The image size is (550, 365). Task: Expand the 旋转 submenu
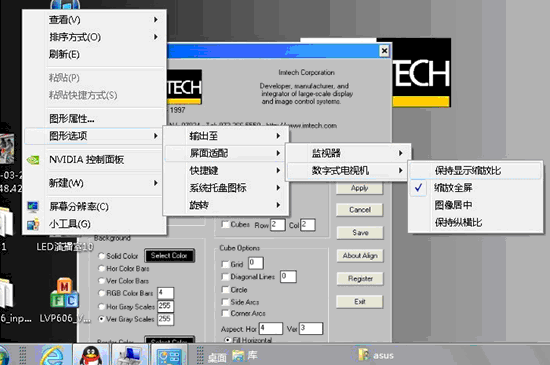226,205
